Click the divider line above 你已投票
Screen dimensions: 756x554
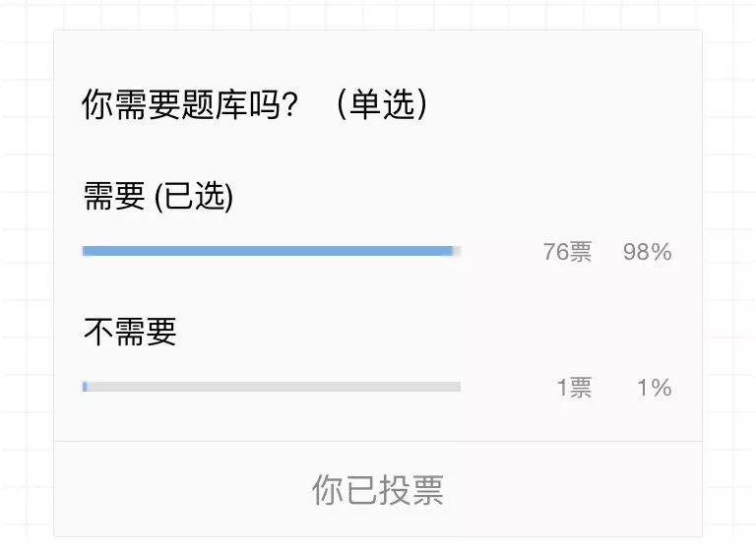[378, 441]
